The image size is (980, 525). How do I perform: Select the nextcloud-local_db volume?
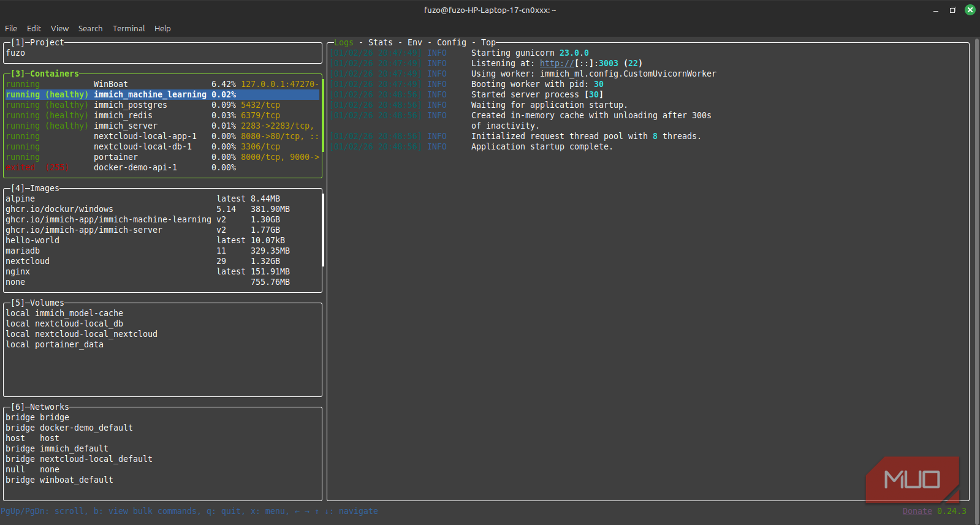(x=162, y=323)
